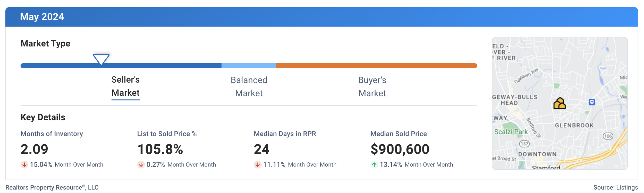This screenshot has height=193, width=644.
Task: Click the List to Sold Price down arrow
Action: coord(141,164)
